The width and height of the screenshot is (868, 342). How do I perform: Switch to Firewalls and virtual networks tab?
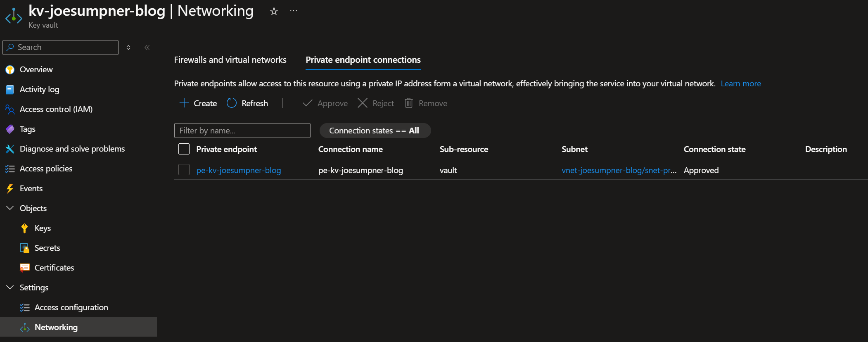(x=230, y=60)
